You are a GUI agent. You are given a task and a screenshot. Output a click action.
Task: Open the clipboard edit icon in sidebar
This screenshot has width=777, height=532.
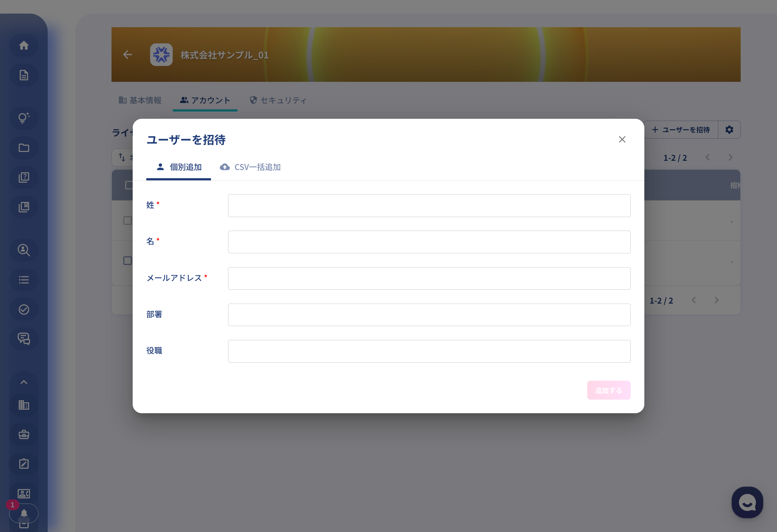point(24,464)
